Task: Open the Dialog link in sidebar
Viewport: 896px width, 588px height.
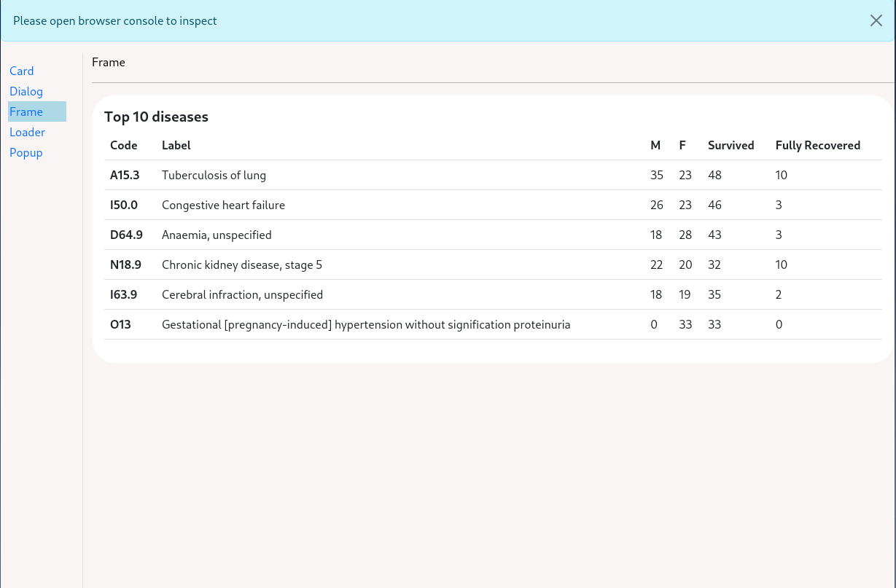Action: 26,91
